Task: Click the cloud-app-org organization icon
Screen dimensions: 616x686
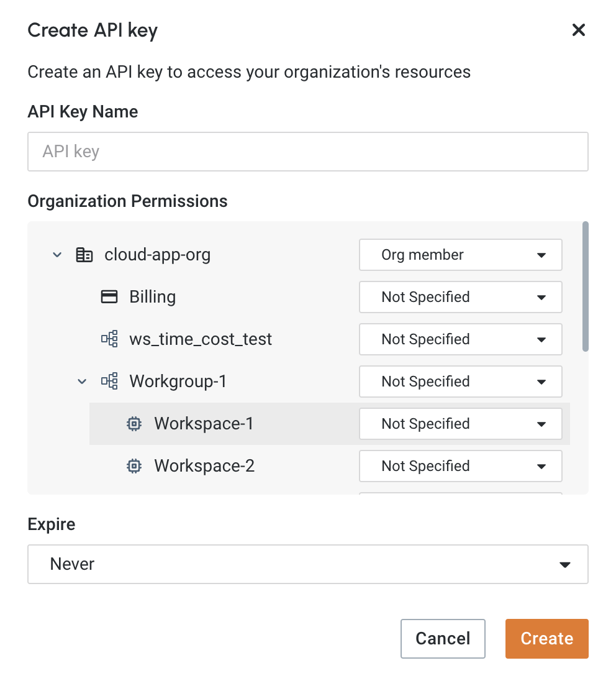Action: [84, 255]
